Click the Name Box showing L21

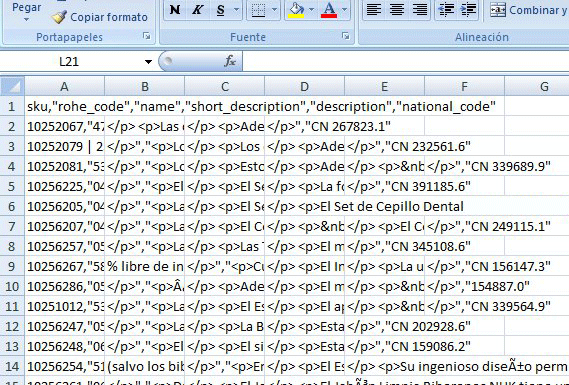point(69,62)
